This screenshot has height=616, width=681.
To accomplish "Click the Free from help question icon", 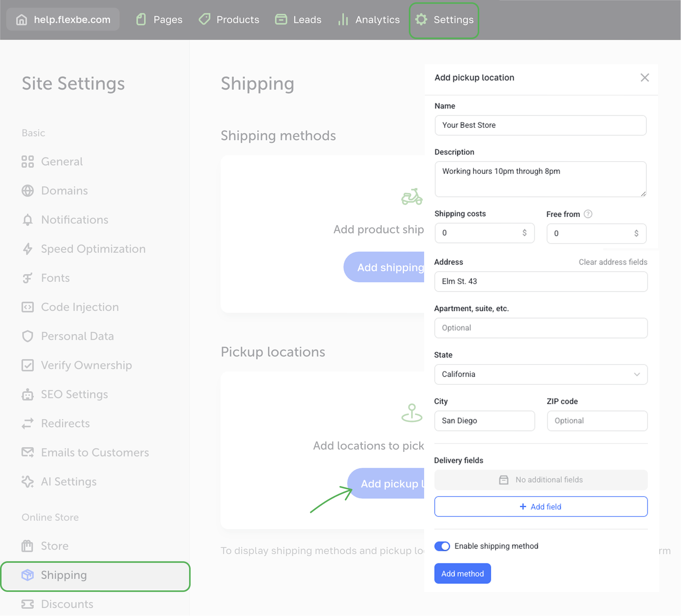I will point(588,214).
